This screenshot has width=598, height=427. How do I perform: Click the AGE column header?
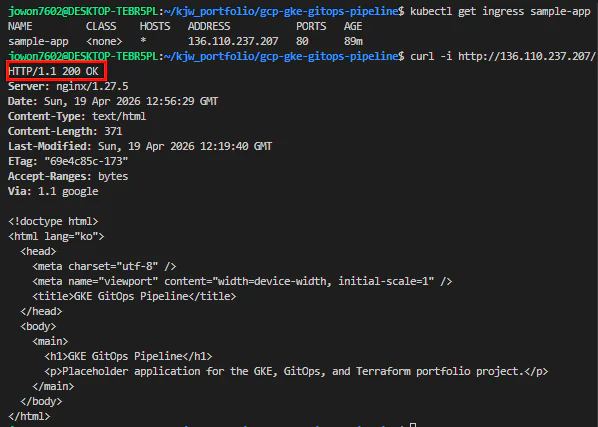pos(353,26)
